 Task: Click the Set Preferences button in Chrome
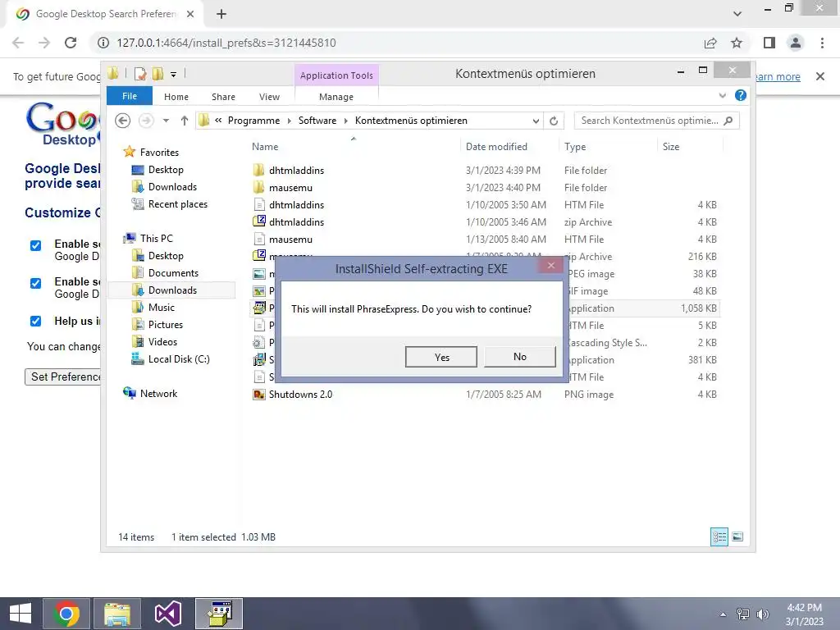click(x=62, y=377)
